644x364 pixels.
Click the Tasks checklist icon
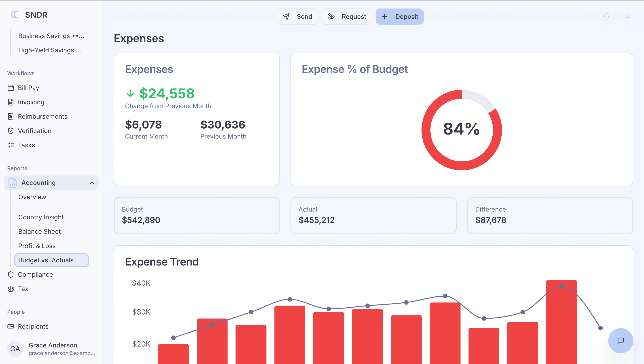tap(11, 145)
